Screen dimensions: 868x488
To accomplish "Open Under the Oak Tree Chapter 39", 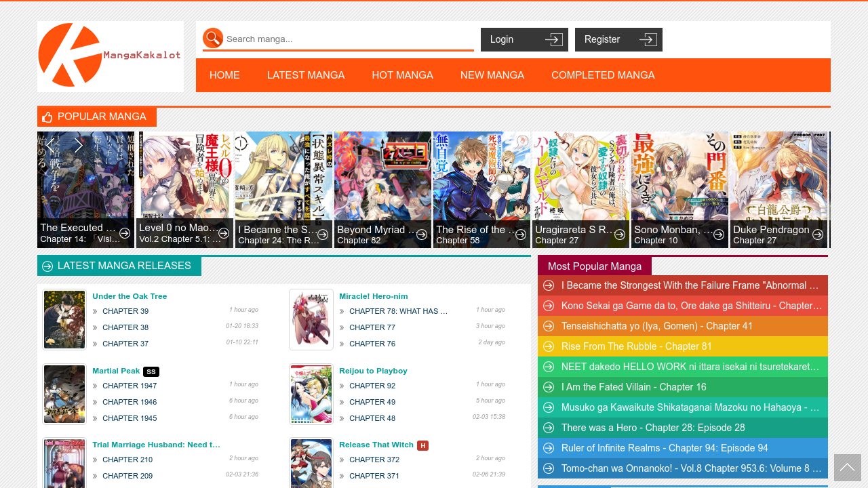I will coord(125,311).
